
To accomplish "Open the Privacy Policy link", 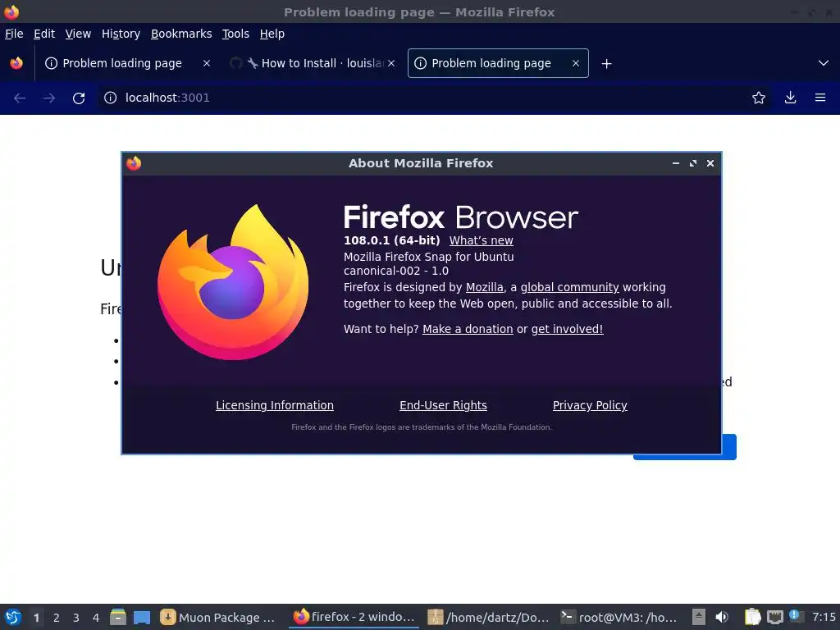I will pyautogui.click(x=590, y=405).
